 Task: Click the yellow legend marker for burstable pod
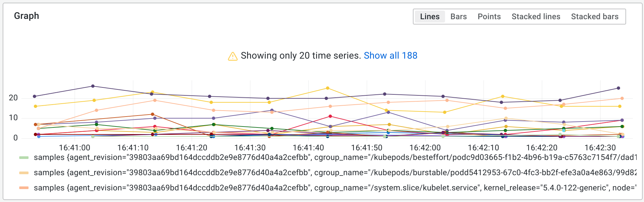coord(24,173)
